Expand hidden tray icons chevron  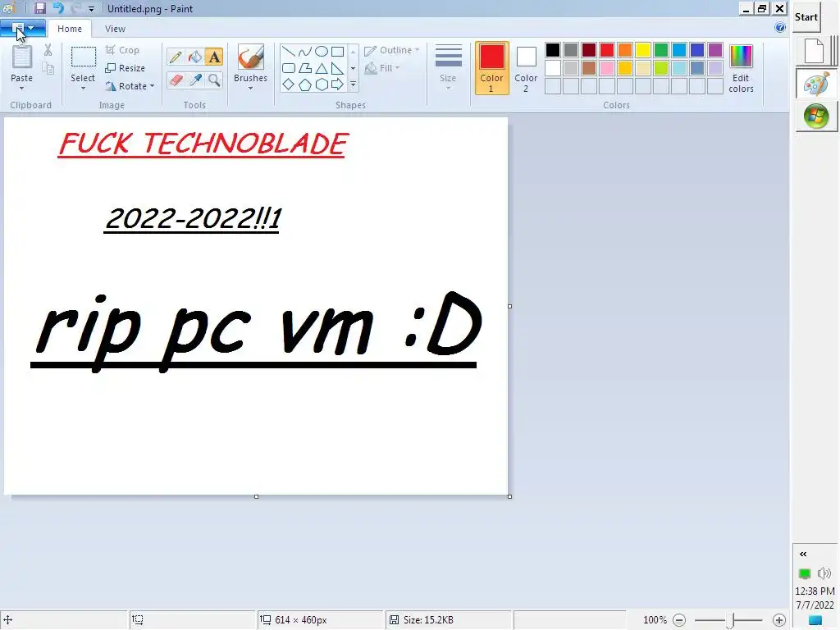pyautogui.click(x=803, y=554)
